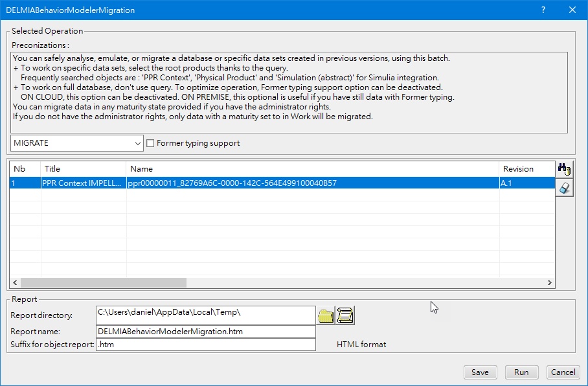Open the MIGRATE operation dropdown

click(77, 143)
